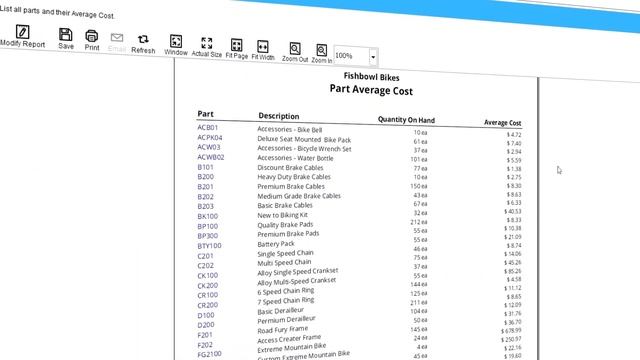Open part link C202

click(205, 265)
